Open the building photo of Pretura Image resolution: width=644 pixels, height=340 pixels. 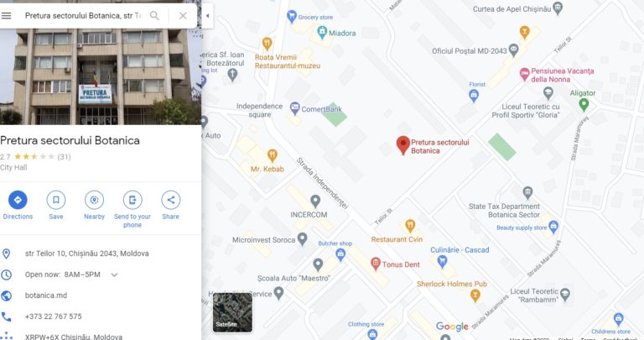101,76
